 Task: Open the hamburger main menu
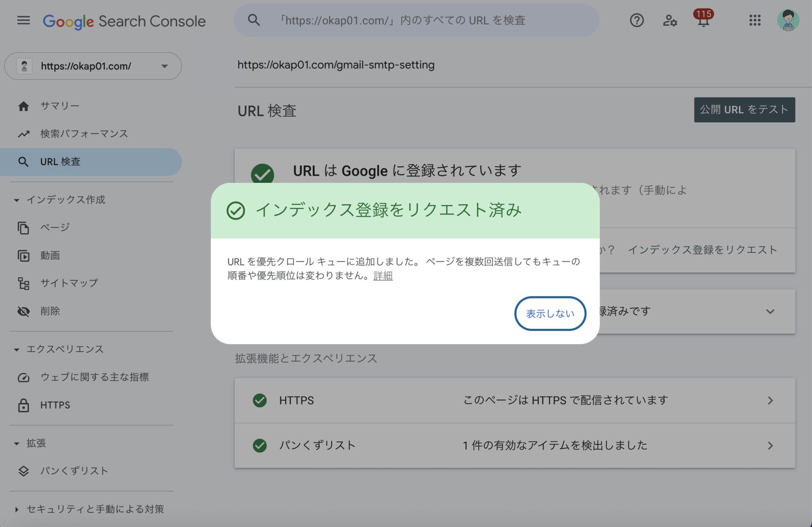point(23,20)
